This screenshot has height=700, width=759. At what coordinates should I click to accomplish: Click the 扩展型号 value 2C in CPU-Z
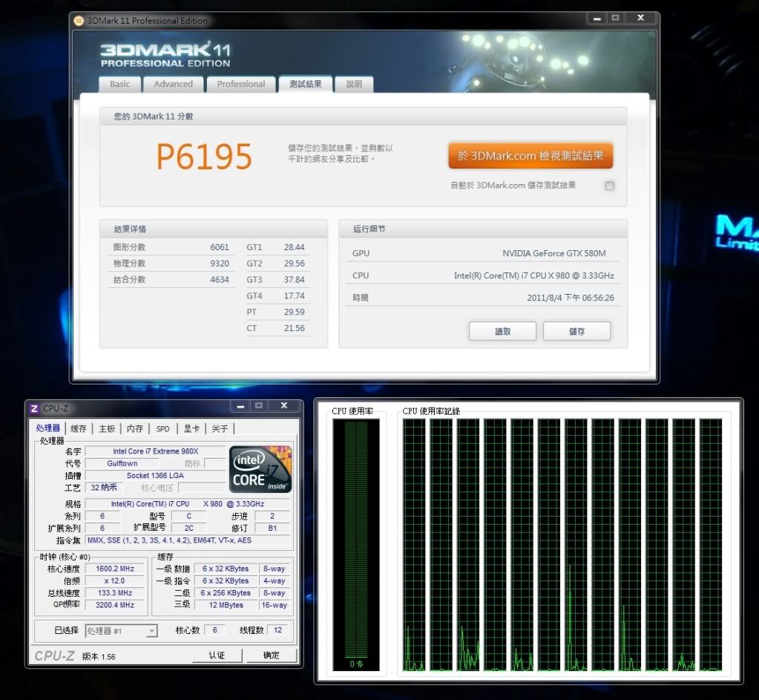coord(188,528)
